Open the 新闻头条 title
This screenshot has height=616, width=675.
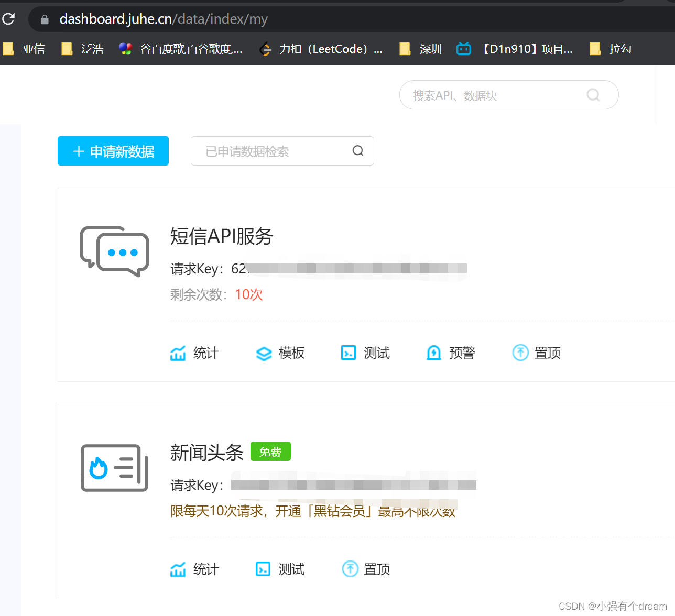(207, 453)
